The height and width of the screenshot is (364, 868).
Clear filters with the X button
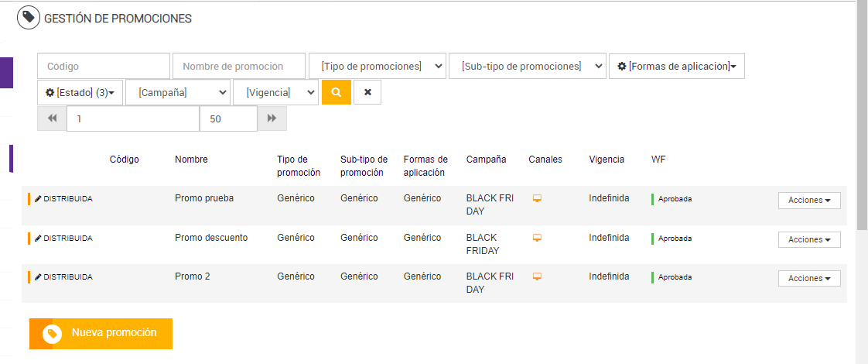click(x=367, y=92)
